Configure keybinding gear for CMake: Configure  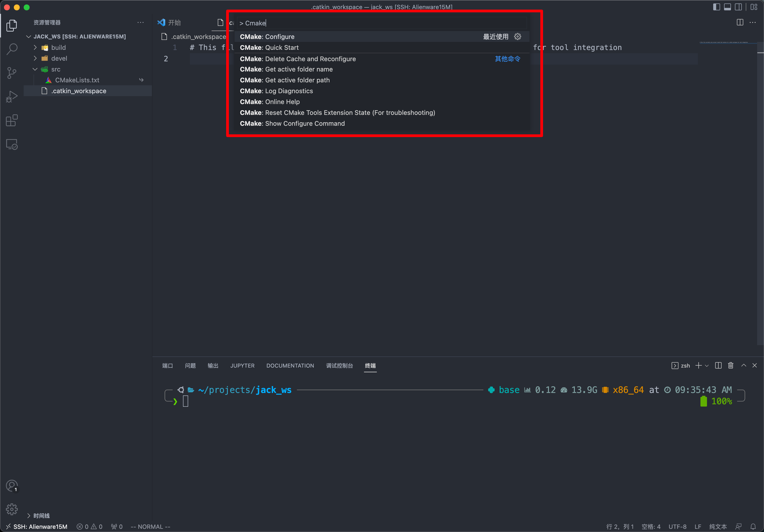tap(517, 36)
